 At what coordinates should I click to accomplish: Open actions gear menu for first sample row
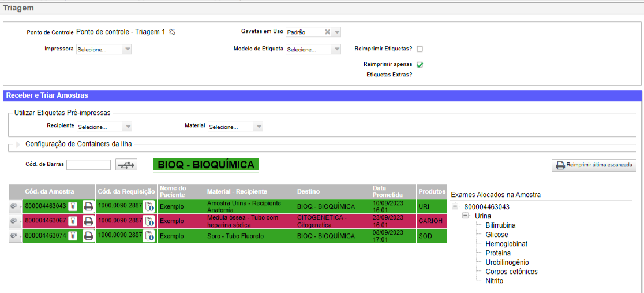pos(15,206)
